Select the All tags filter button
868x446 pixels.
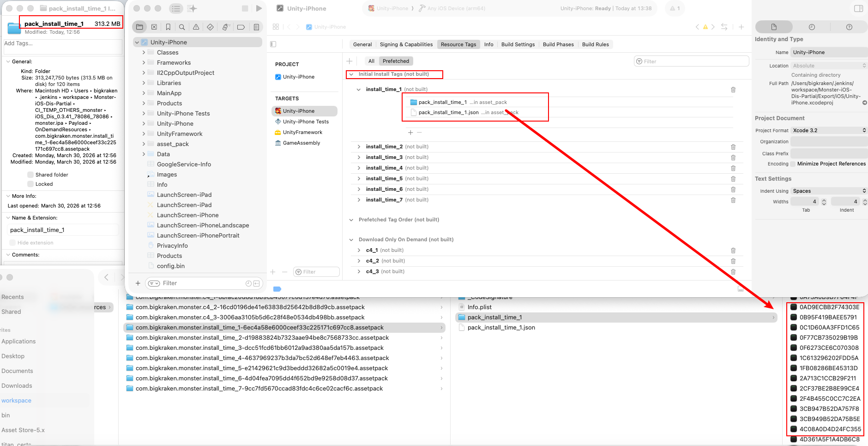click(371, 61)
